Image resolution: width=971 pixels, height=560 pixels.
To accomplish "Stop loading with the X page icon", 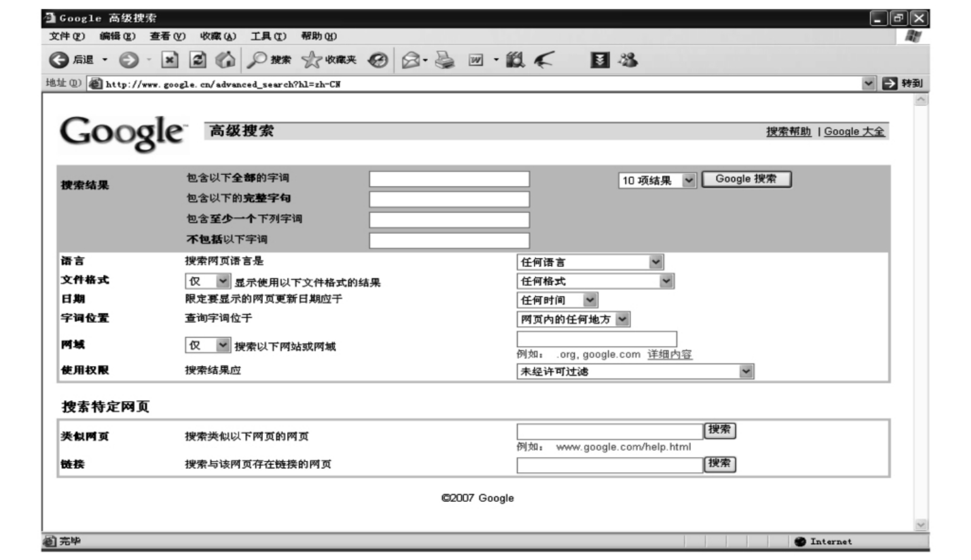I will point(169,60).
